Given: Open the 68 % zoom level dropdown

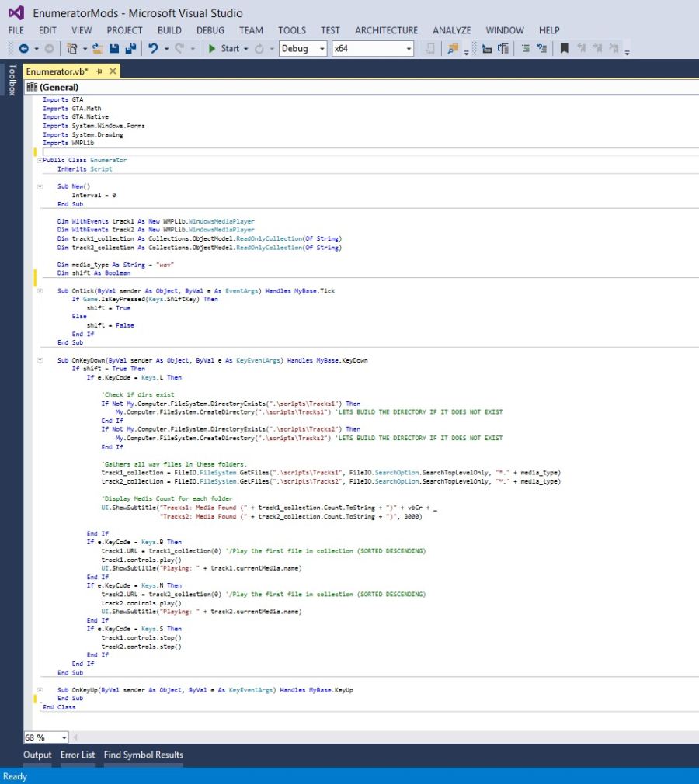Looking at the screenshot, I should pos(64,737).
